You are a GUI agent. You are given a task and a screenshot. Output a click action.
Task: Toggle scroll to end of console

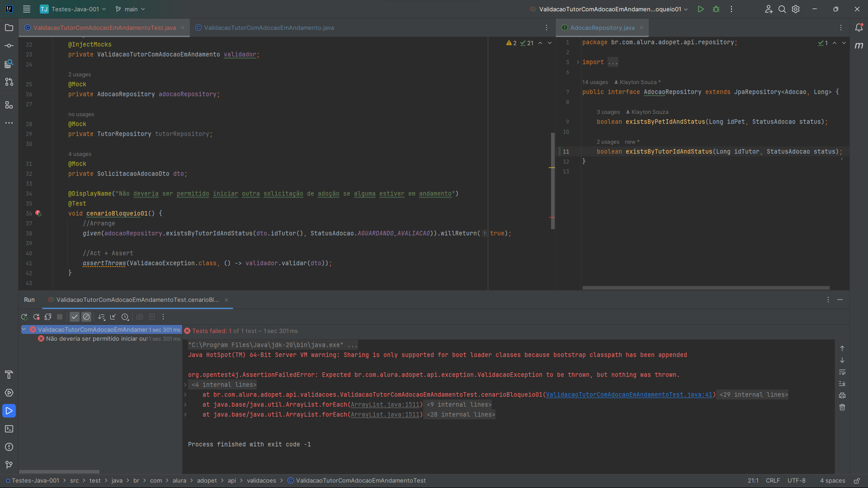click(842, 384)
